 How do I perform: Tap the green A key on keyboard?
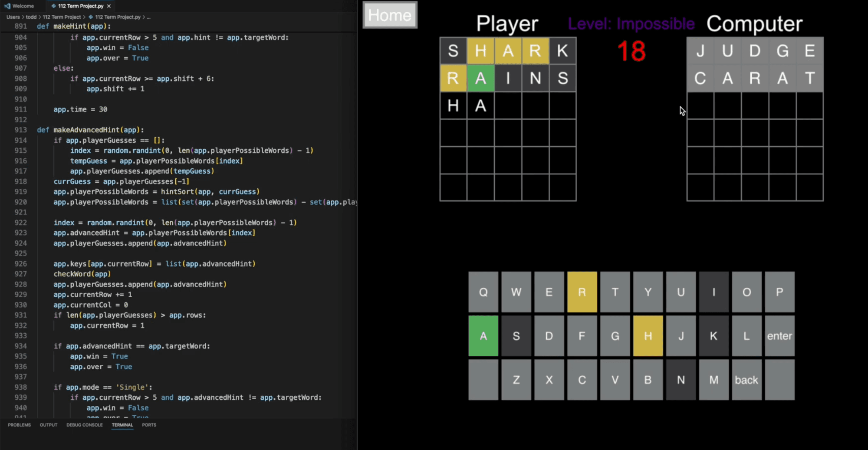point(483,336)
